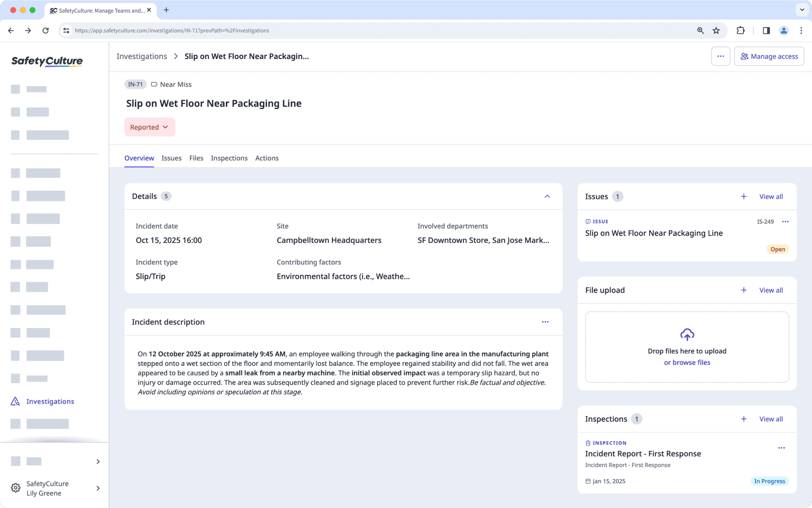Expand the SafetyCulture account switcher chevron
The height and width of the screenshot is (508, 812).
click(98, 488)
